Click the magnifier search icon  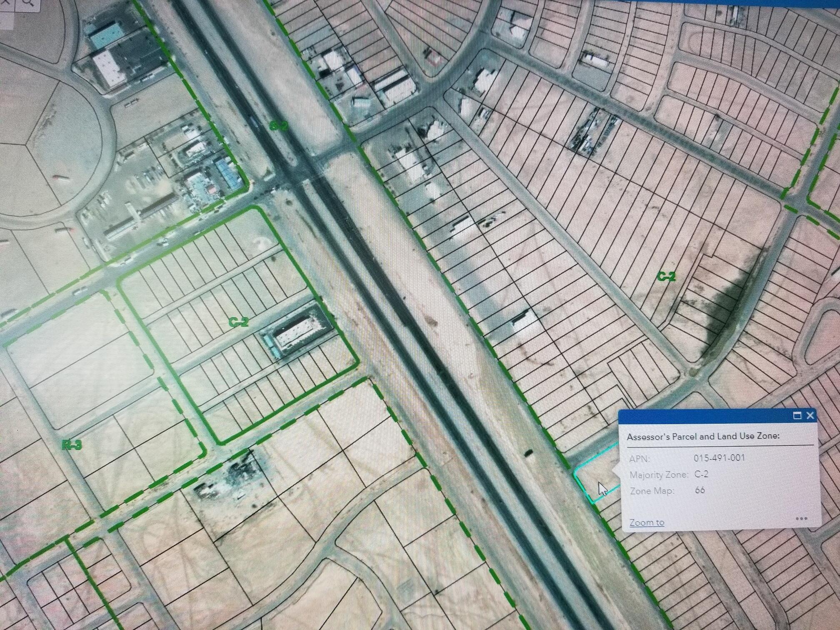click(27, 3)
